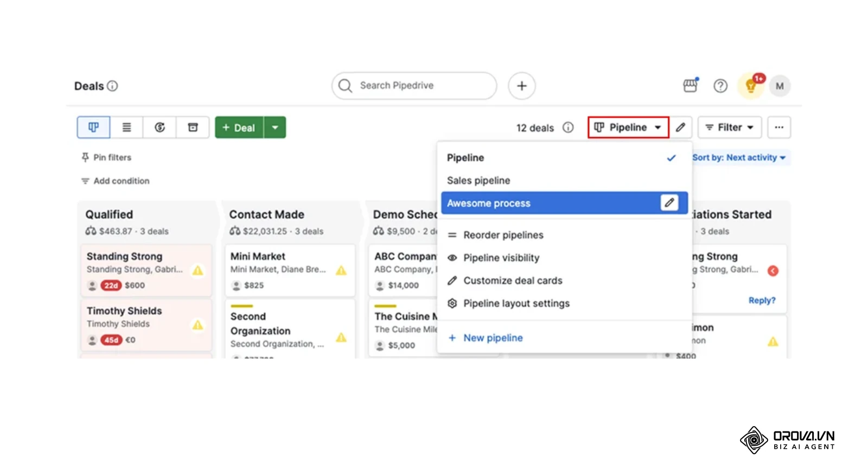This screenshot has width=868, height=476.
Task: Open the three-dot more options button
Action: point(779,128)
